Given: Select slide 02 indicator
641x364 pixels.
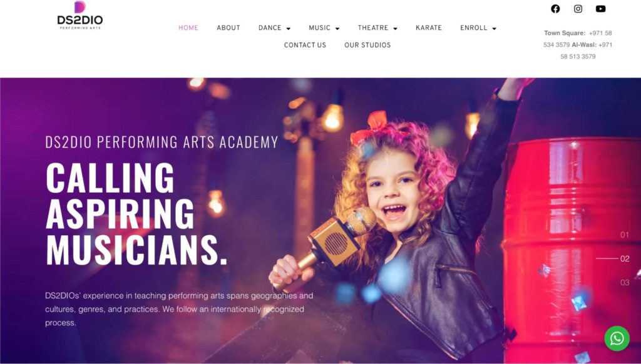Looking at the screenshot, I should pos(625,258).
